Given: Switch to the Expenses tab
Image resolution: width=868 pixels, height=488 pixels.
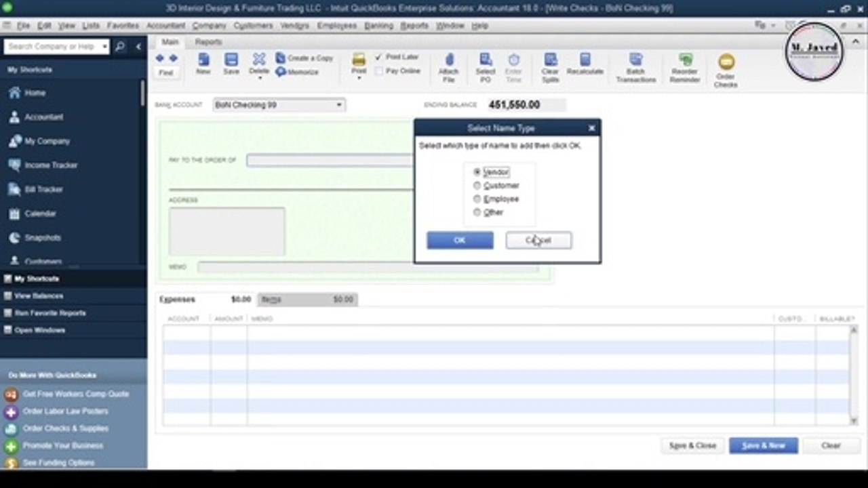Looking at the screenshot, I should [x=205, y=300].
